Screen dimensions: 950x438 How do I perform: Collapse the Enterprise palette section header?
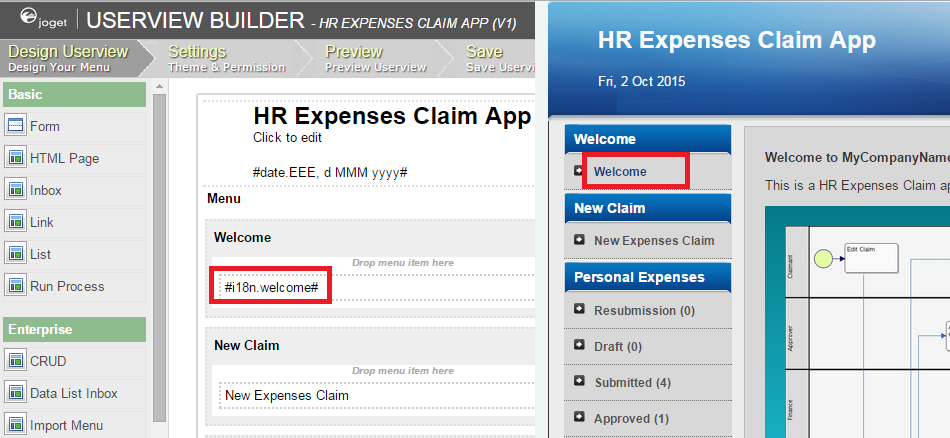(75, 330)
